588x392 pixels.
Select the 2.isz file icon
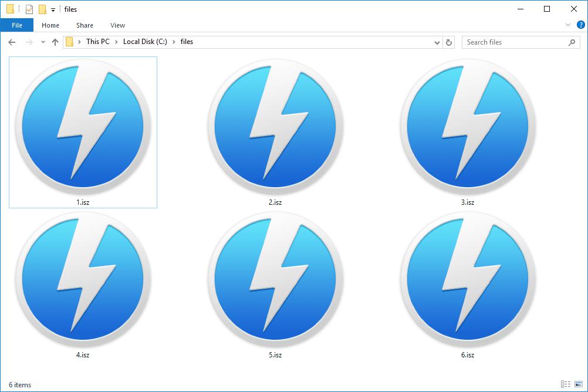point(275,126)
